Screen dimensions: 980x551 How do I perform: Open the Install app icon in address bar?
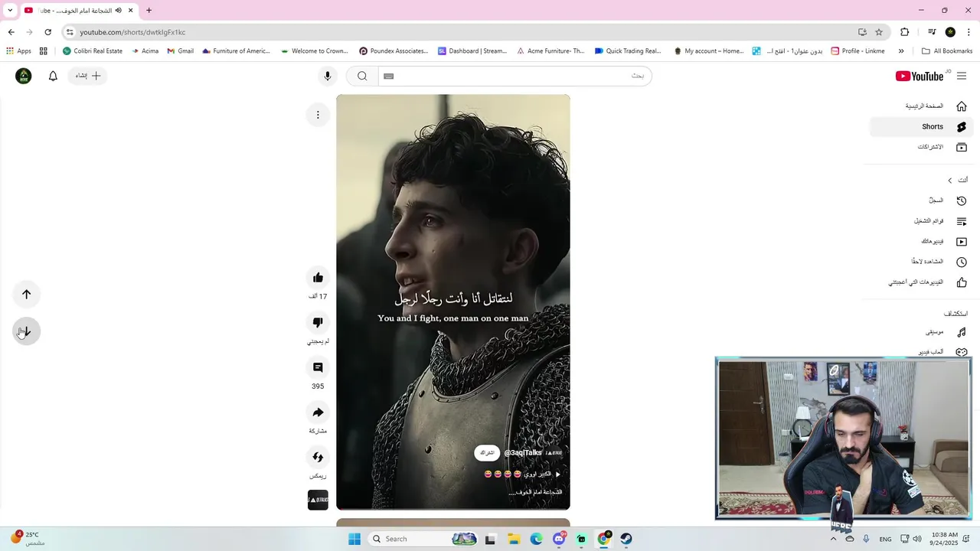point(862,32)
